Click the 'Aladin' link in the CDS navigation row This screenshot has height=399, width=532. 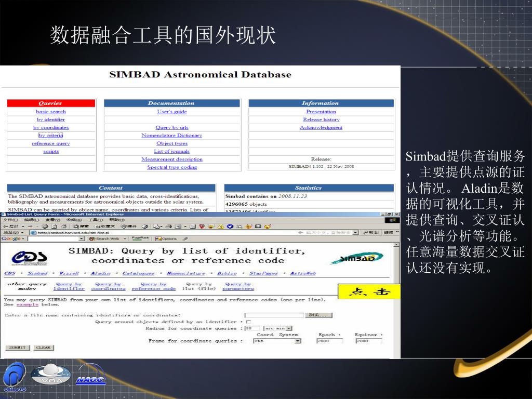pos(100,273)
